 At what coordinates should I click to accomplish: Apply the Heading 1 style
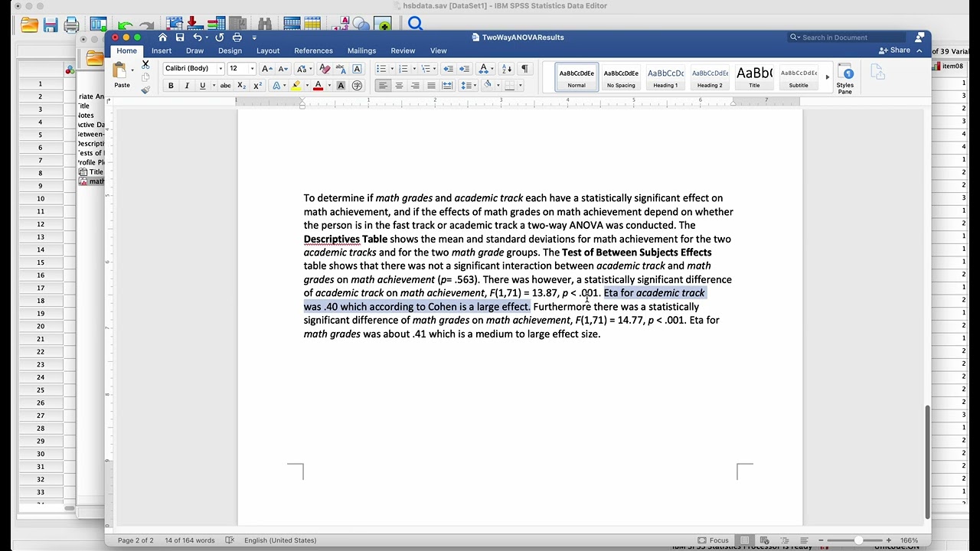coord(665,77)
